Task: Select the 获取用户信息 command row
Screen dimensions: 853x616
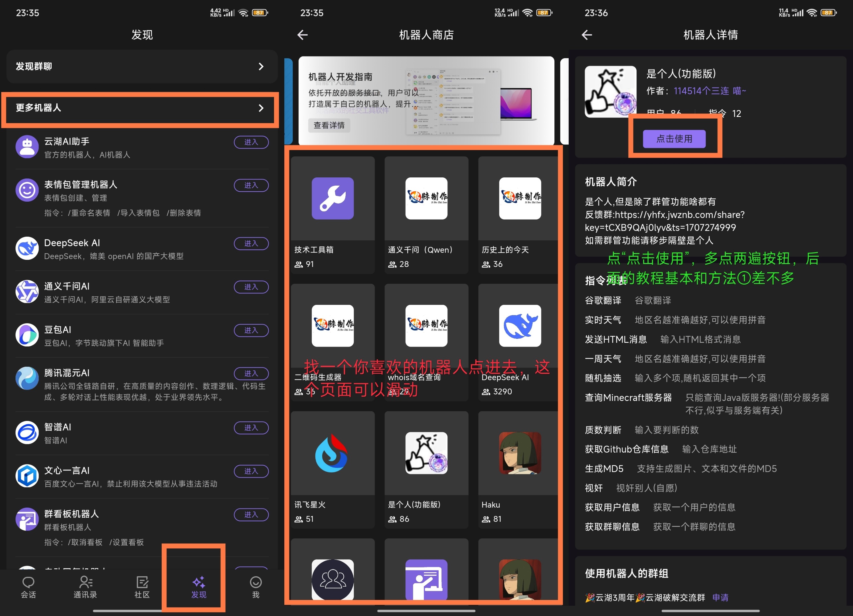Action: click(x=710, y=507)
